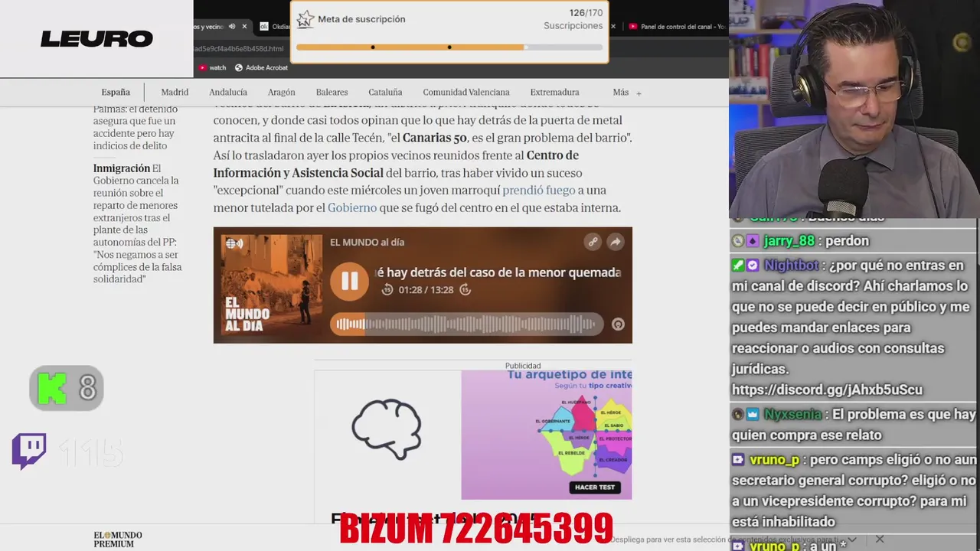Switch to Panel de control del canal tab
The image size is (980, 551).
click(677, 26)
